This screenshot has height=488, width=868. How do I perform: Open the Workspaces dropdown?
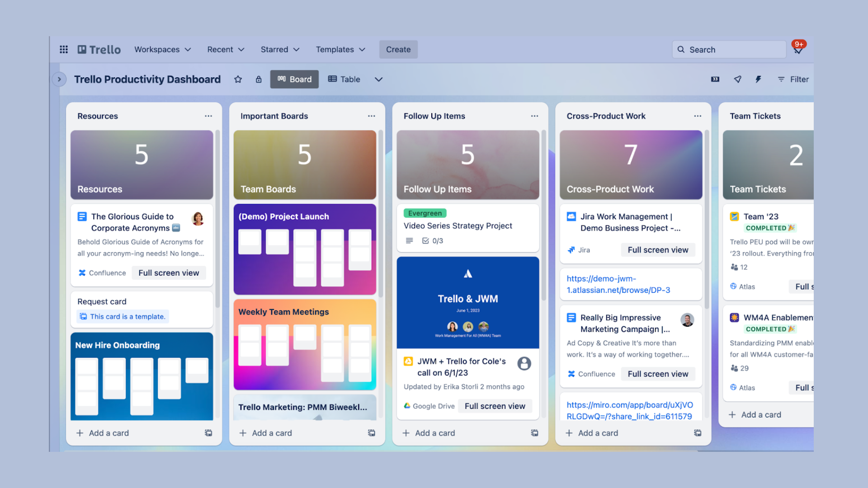tap(162, 49)
